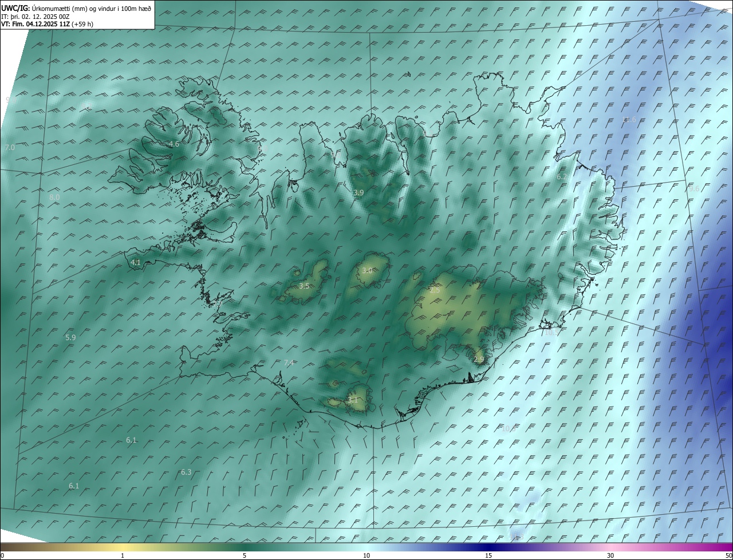Click the 3.1 value on the southern glacier
Image resolution: width=733 pixels, height=560 pixels.
pos(353,400)
